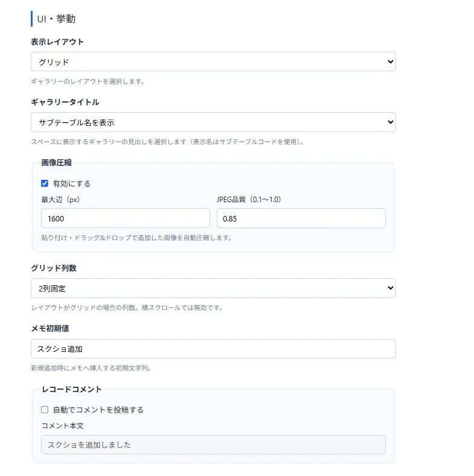Open the 表示レイアウト dropdown showing グリッド
Screen dimensions: 474x476
click(213, 62)
